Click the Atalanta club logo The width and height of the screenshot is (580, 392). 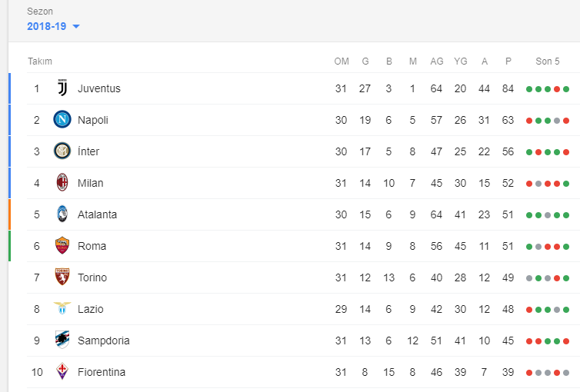pyautogui.click(x=62, y=214)
